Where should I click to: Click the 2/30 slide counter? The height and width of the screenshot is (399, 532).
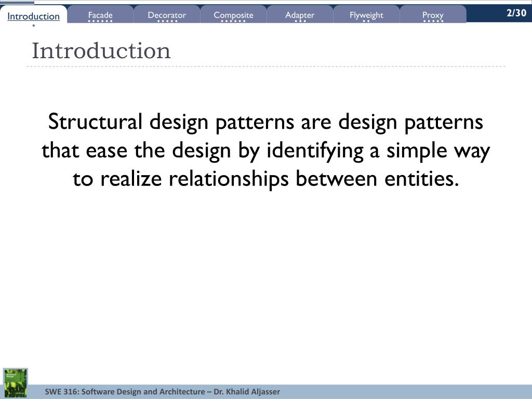click(x=516, y=13)
